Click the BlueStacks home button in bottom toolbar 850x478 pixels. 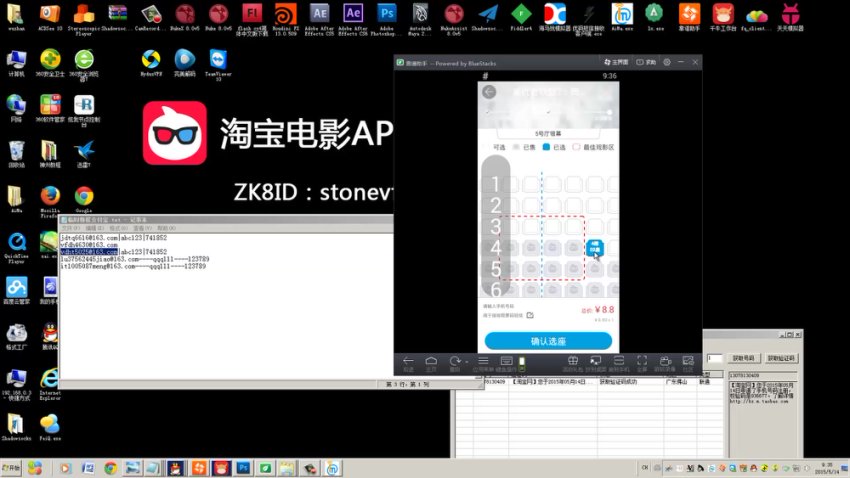[x=431, y=360]
